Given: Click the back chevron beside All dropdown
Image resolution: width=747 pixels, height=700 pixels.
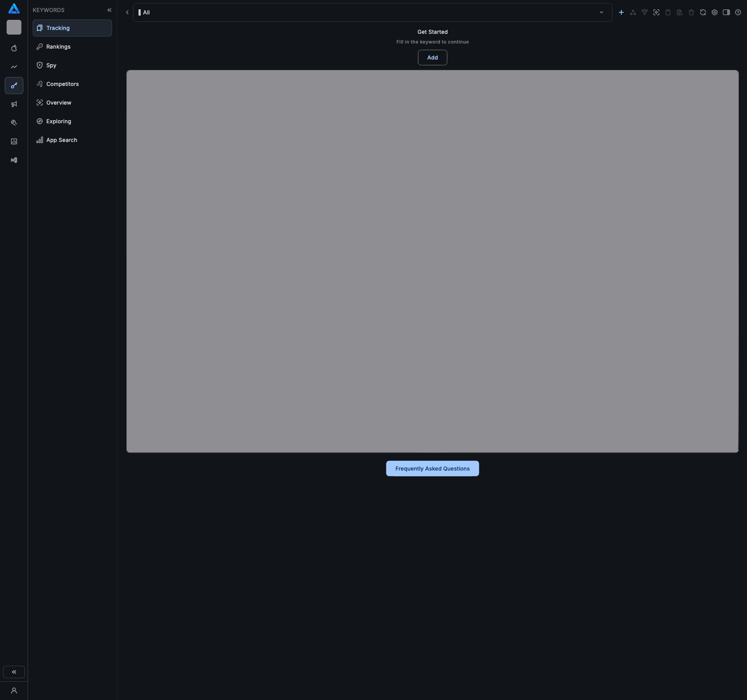Looking at the screenshot, I should [x=127, y=12].
